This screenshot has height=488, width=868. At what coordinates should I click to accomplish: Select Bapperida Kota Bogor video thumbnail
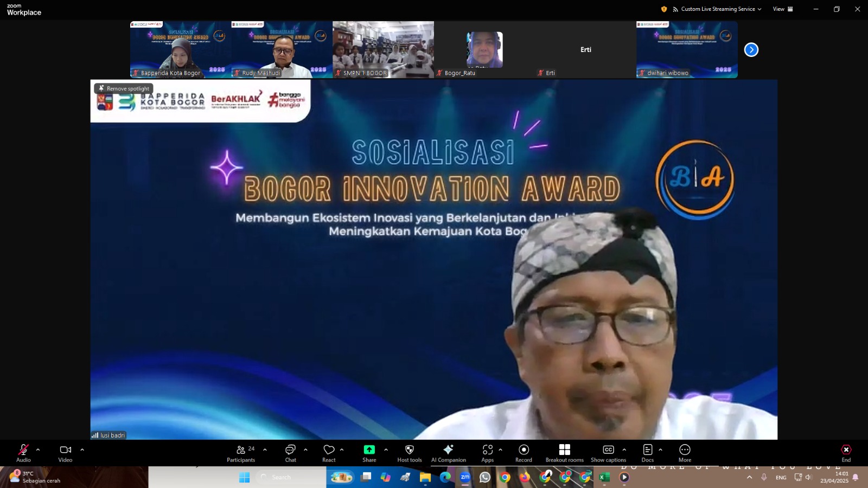[181, 49]
